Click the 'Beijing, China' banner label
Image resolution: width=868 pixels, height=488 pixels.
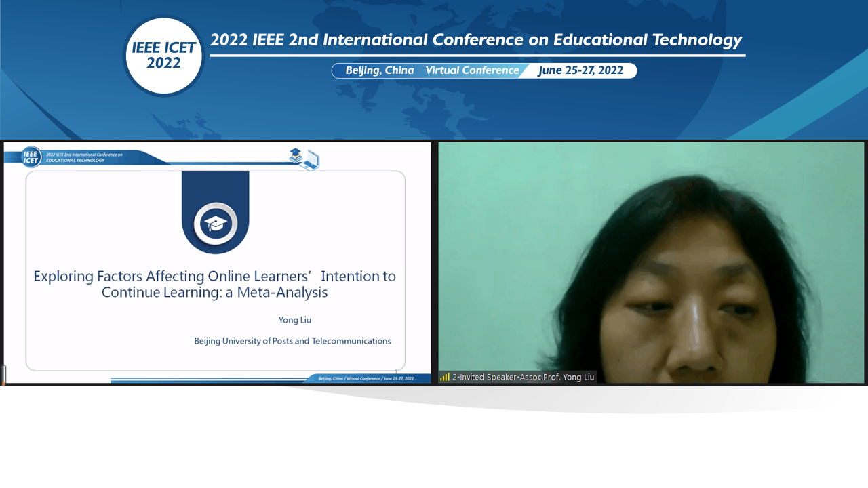point(379,70)
